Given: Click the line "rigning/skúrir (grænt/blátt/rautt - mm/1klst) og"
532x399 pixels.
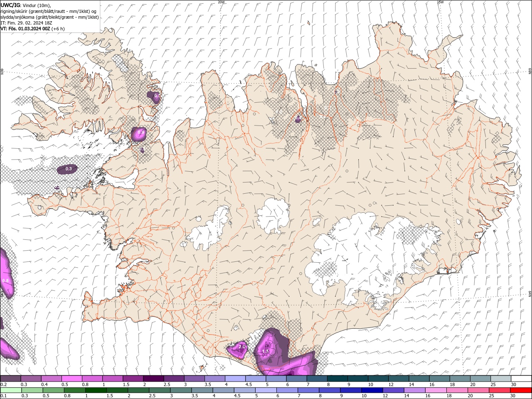Looking at the screenshot, I should click(49, 11).
